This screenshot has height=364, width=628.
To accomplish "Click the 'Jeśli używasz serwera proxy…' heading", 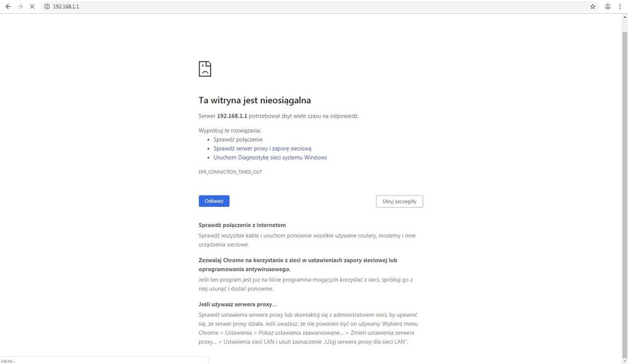I will [x=238, y=304].
